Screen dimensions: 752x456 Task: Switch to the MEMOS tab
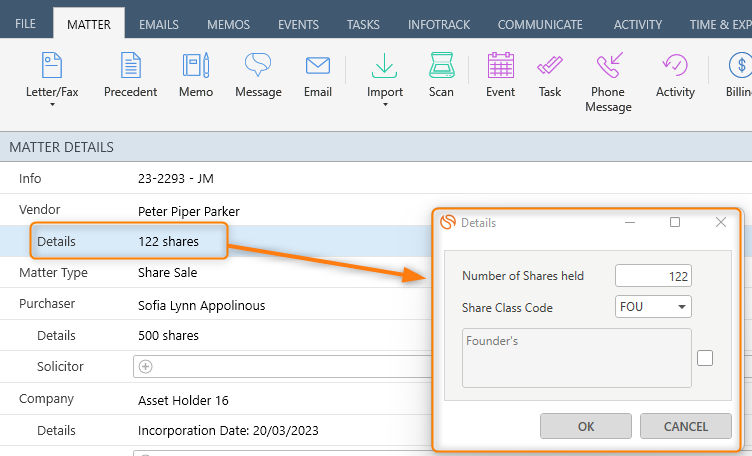click(x=228, y=24)
